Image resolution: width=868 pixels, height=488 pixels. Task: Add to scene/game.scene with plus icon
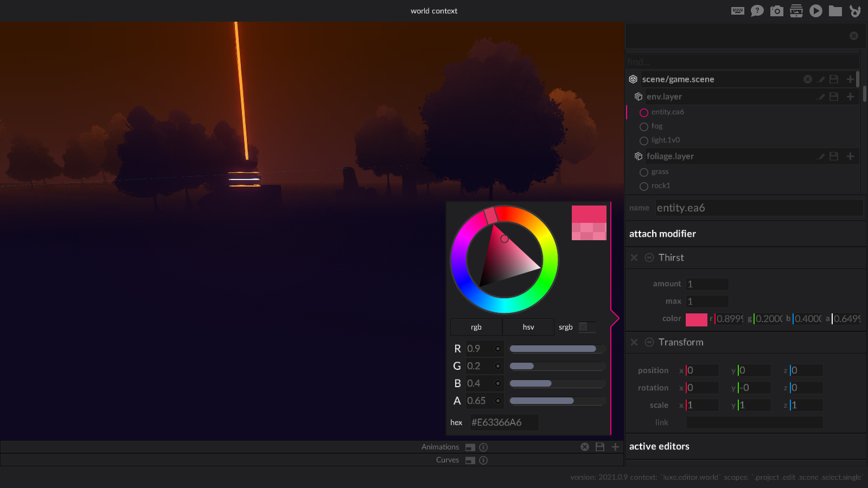click(850, 79)
